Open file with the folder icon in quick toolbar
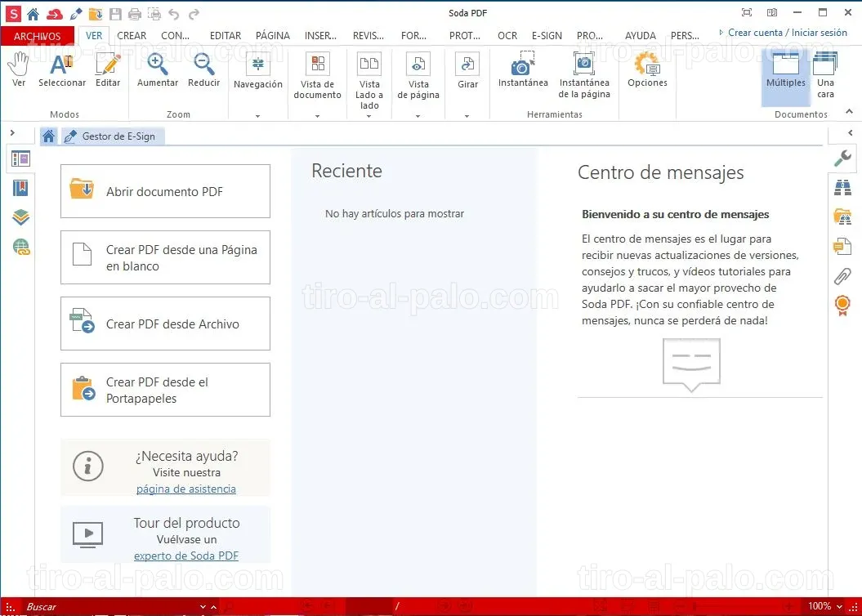The image size is (862, 616). (95, 14)
